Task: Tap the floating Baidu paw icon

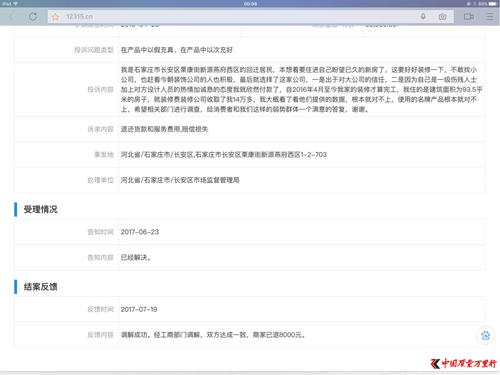Action: (485, 335)
